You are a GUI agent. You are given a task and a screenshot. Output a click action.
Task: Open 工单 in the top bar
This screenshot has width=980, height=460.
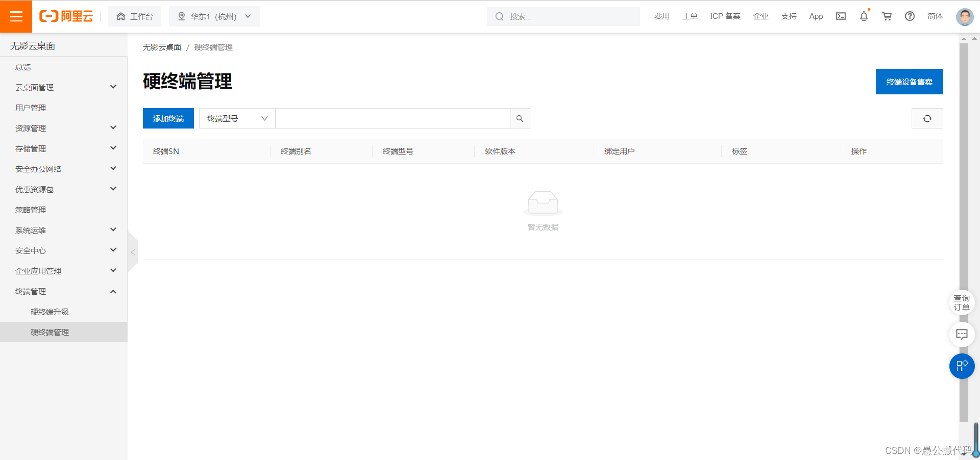690,16
